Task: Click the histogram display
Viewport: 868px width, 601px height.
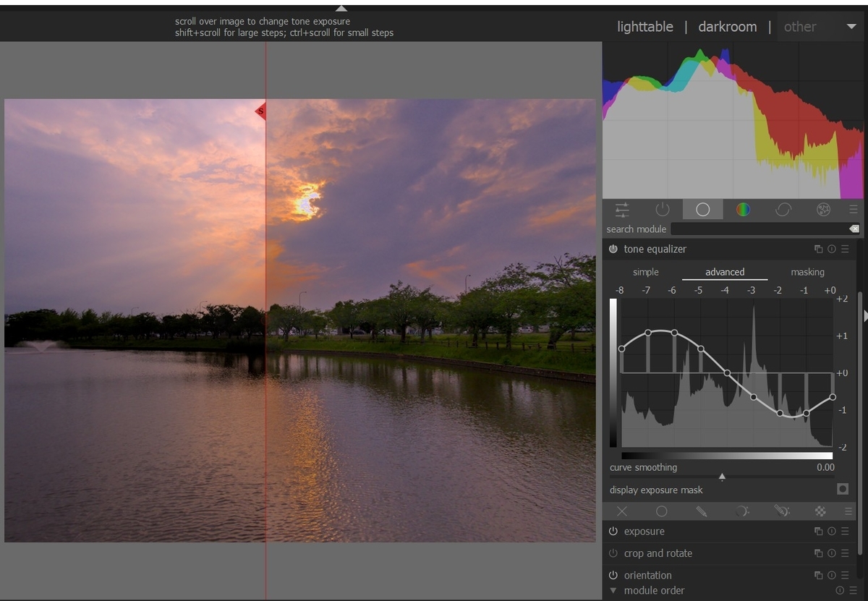Action: coord(733,120)
